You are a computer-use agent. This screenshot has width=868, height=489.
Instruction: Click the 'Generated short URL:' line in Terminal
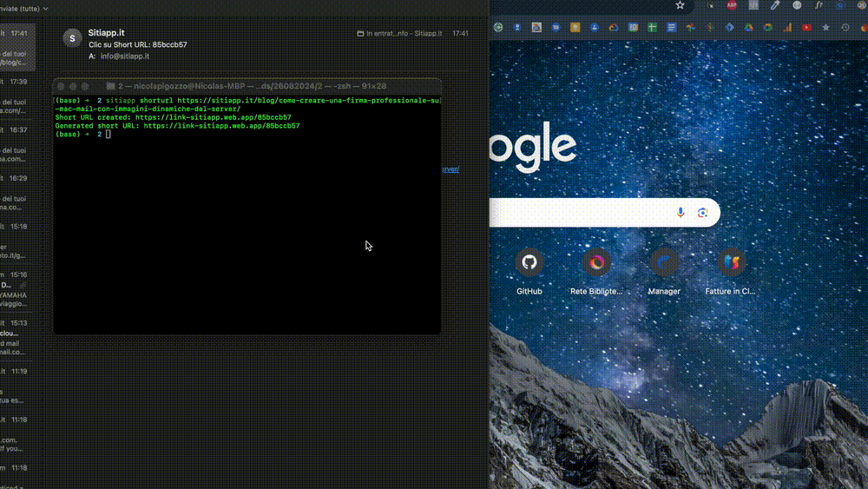[178, 126]
